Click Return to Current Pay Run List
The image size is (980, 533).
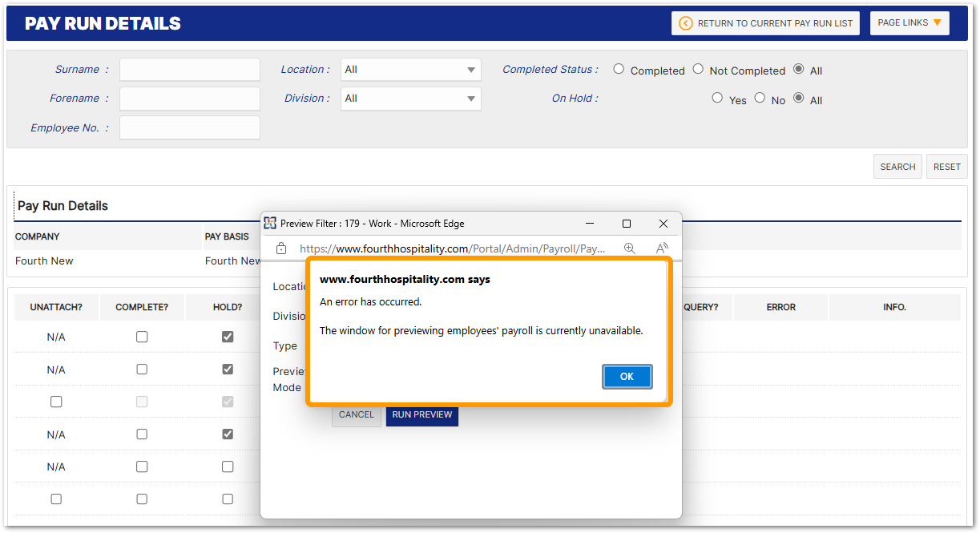[x=765, y=23]
